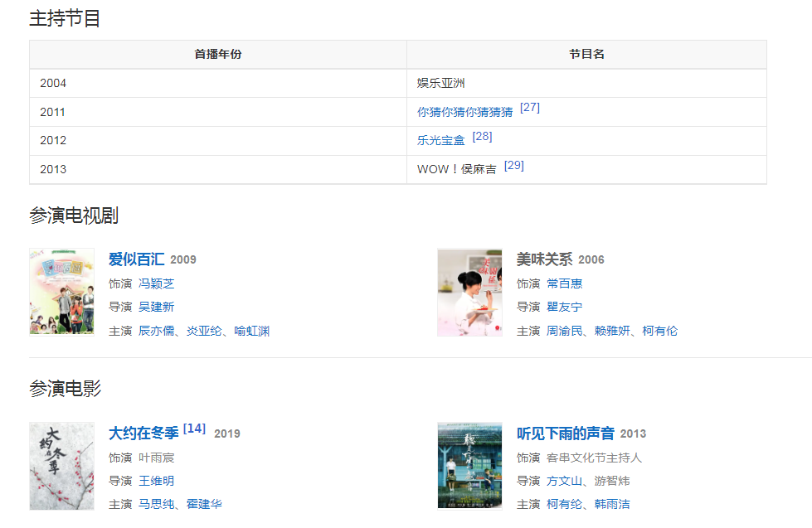
Task: Click citation reference [28]
Action: [482, 136]
